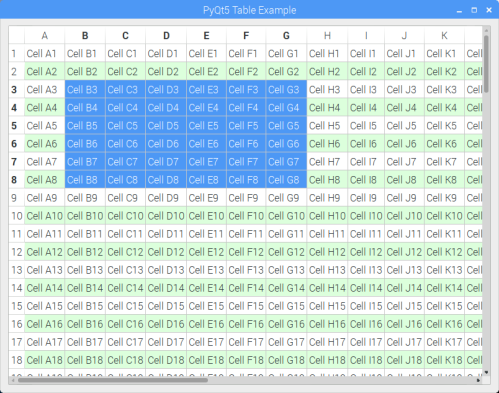The width and height of the screenshot is (499, 393).
Task: Click vertical scrollbar up arrow
Action: (x=486, y=31)
